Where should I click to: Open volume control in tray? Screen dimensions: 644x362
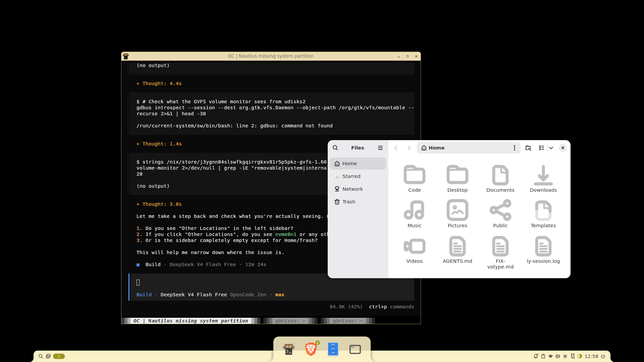tap(557, 356)
